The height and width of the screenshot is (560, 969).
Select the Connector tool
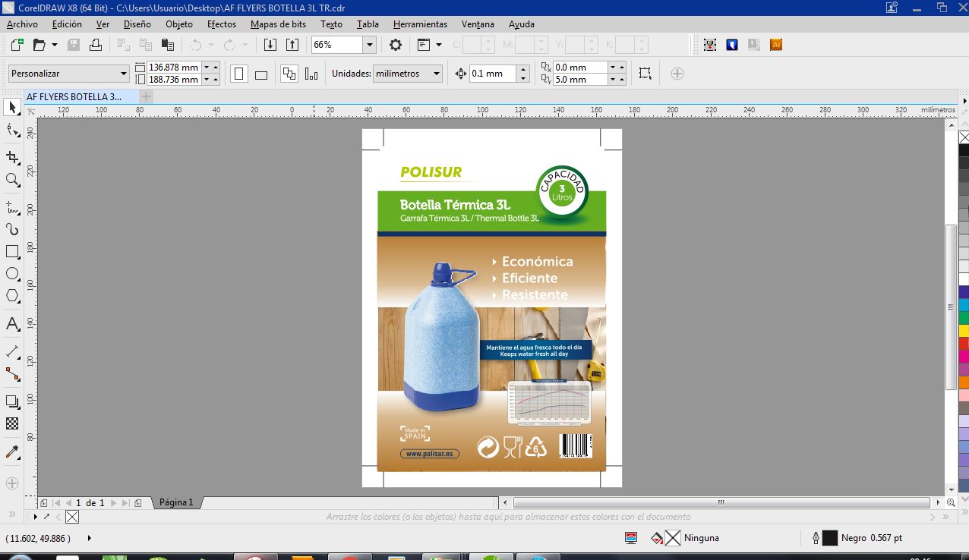pyautogui.click(x=12, y=374)
